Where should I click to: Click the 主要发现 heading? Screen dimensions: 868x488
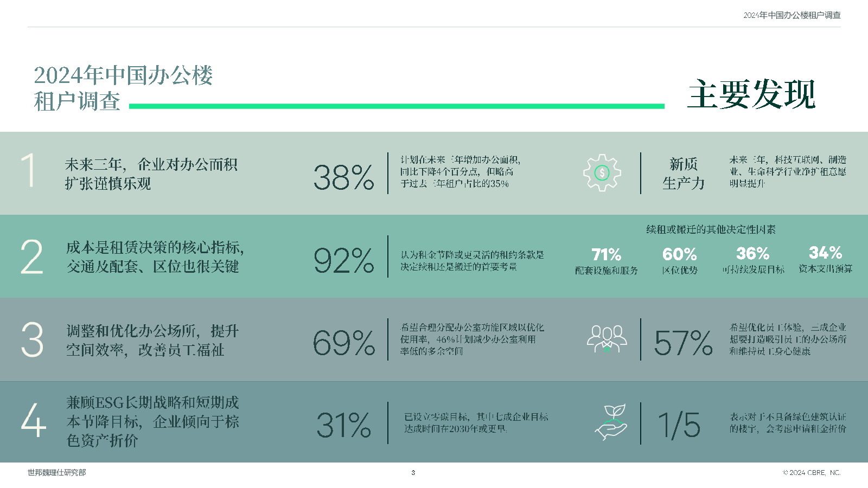coord(751,94)
